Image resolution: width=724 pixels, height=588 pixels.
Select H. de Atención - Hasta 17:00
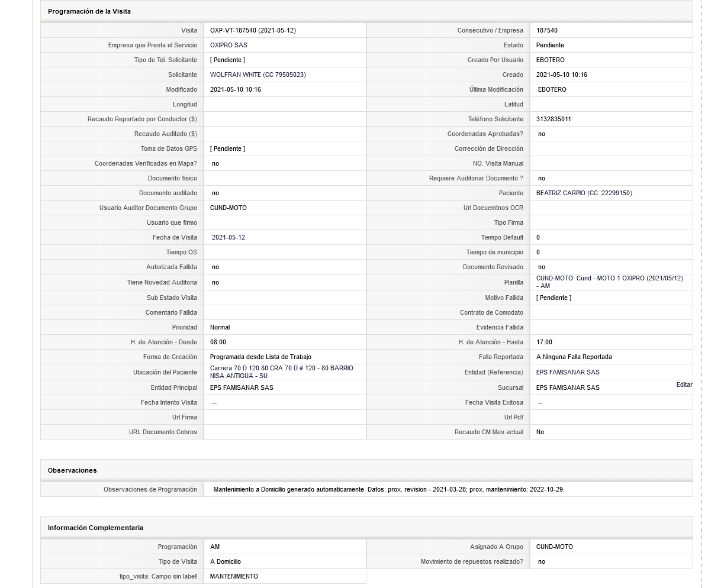[544, 342]
